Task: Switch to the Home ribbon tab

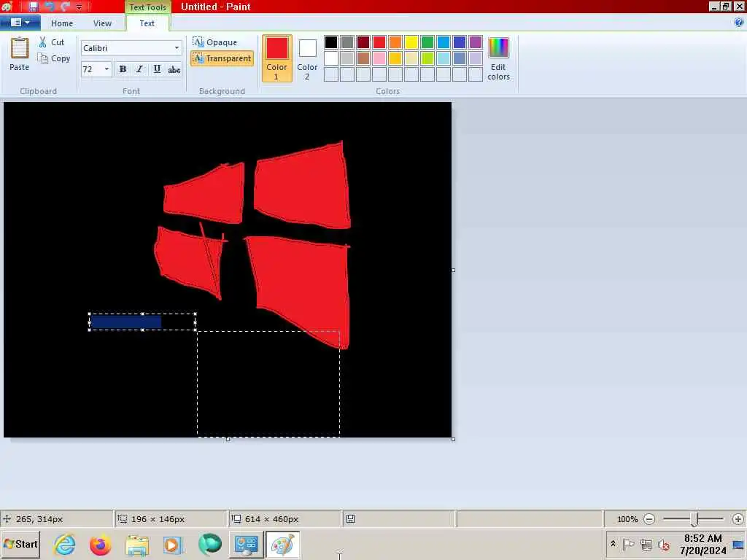Action: point(62,23)
